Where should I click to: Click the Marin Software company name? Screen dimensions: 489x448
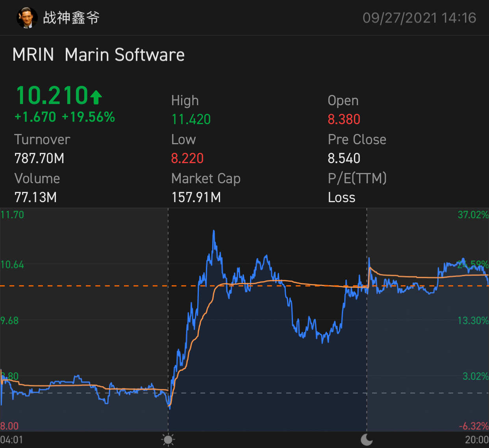coord(124,54)
